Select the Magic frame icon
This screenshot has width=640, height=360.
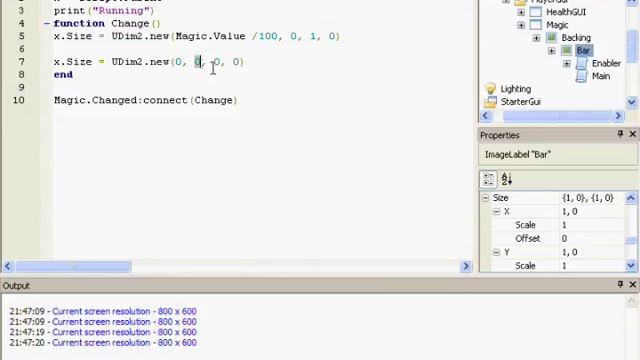point(536,25)
